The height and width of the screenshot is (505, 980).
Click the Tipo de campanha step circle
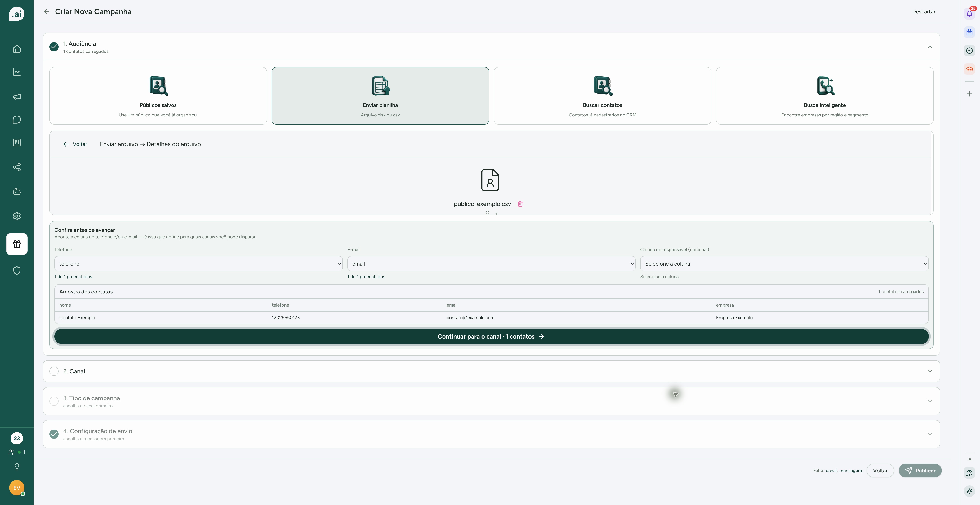(54, 401)
